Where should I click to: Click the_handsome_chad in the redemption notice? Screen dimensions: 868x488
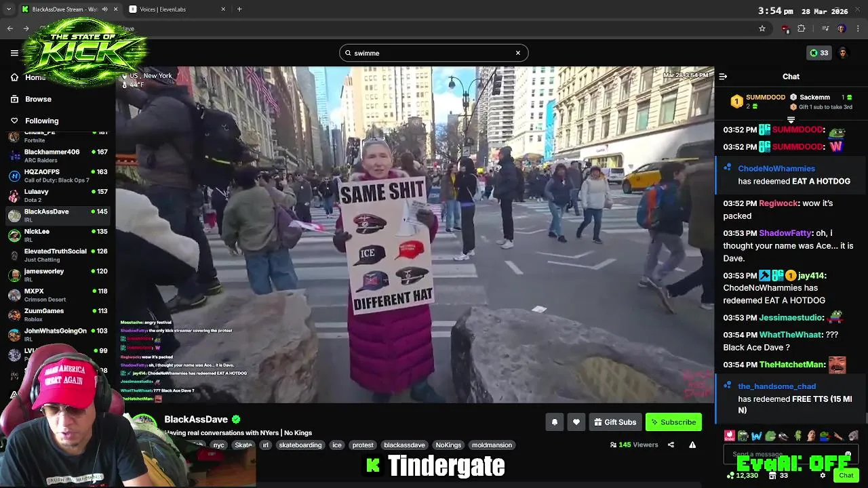tap(776, 386)
